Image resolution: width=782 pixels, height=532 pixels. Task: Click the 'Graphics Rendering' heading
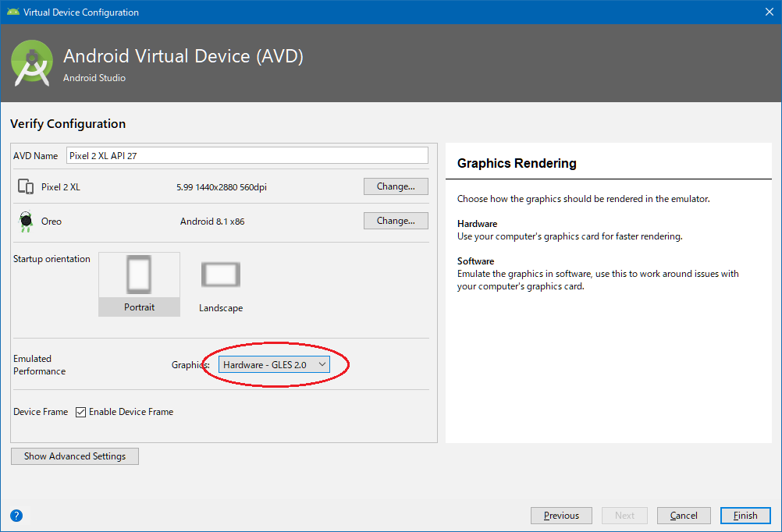coord(517,164)
